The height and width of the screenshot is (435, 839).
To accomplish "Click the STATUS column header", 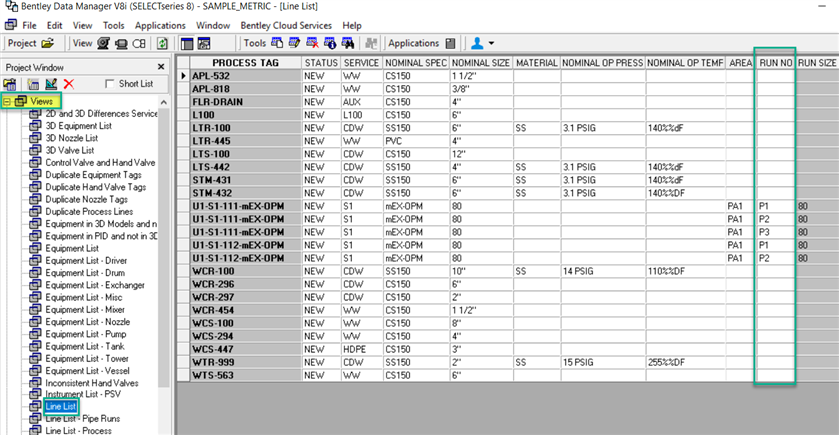I will (321, 63).
